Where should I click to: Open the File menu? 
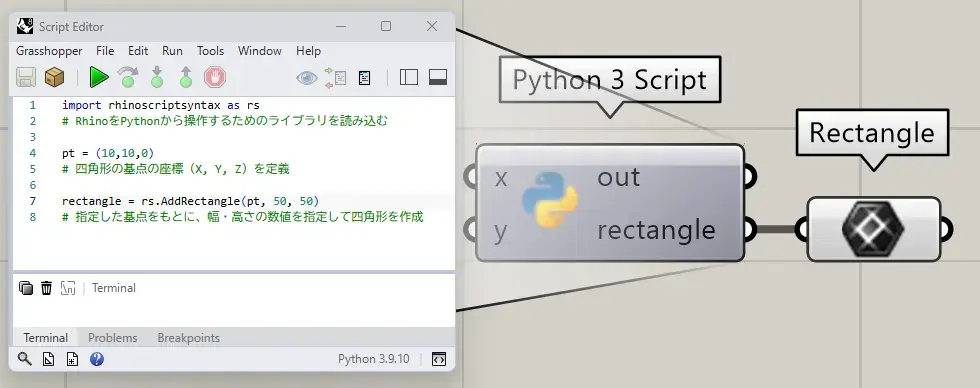coord(105,51)
